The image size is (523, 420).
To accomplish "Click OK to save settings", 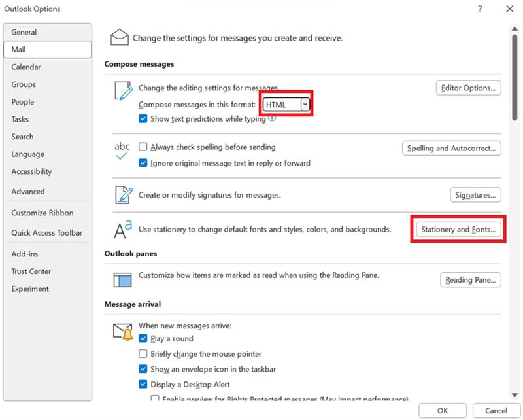I will pos(442,411).
